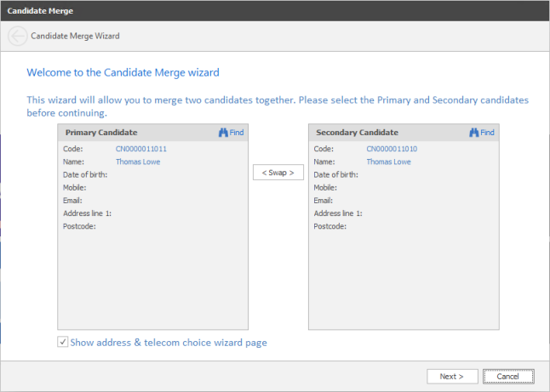Screen dimensions: 550x392
Task: Open secondary candidate code CN0000011010
Action: tap(392, 149)
